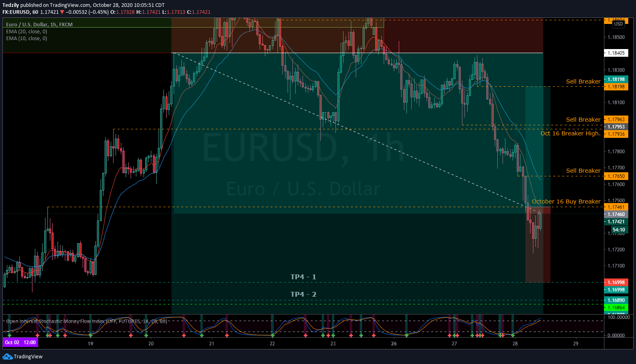Click date 23 on the time axis
The image size is (636, 364).
point(333,343)
